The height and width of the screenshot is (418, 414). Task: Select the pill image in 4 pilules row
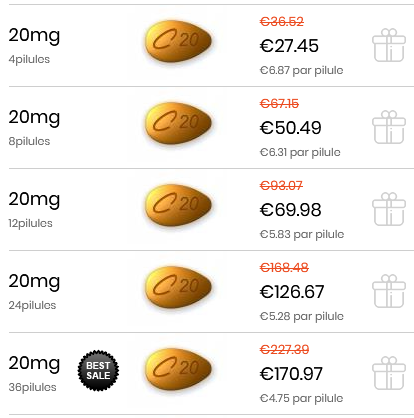[x=178, y=41]
